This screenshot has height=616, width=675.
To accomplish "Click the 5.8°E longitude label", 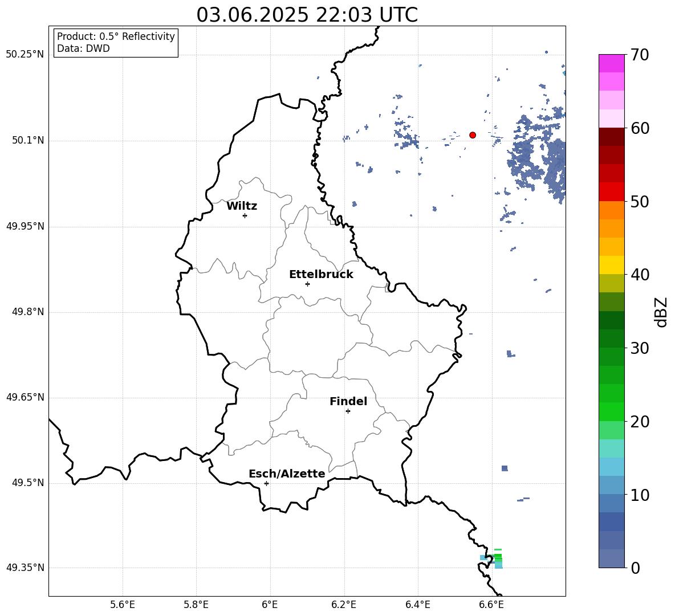I will (x=196, y=605).
